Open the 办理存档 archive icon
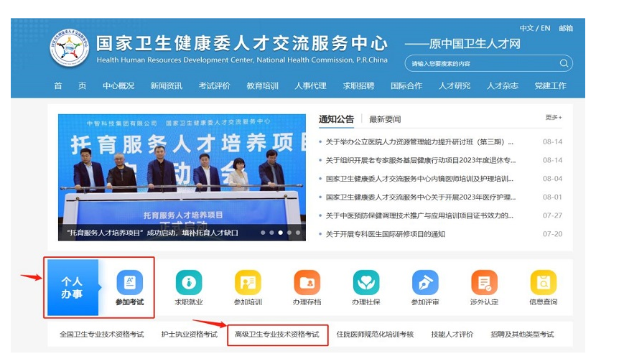Image resolution: width=624 pixels, height=364 pixels. tap(307, 282)
